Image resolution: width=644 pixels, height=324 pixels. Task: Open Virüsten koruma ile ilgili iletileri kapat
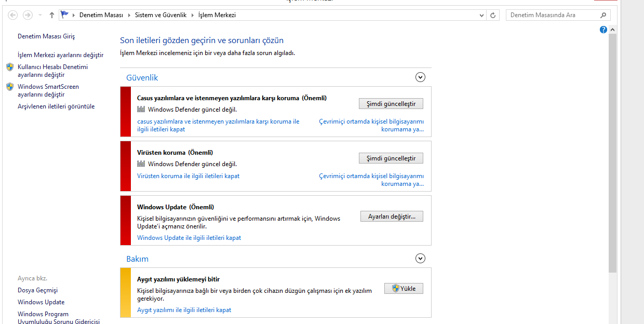(189, 176)
